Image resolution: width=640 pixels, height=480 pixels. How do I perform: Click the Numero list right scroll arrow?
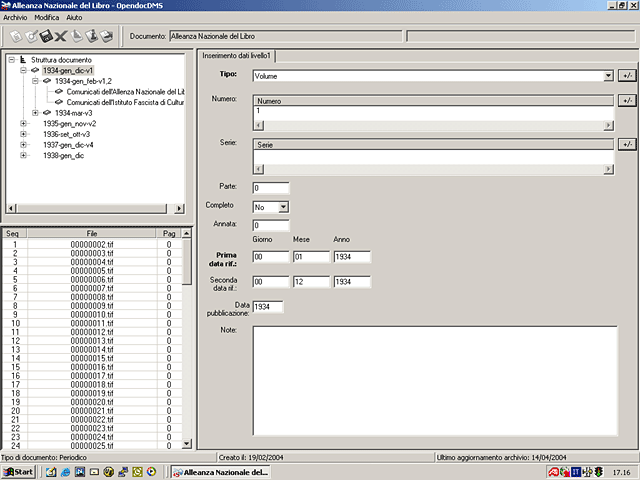point(608,125)
